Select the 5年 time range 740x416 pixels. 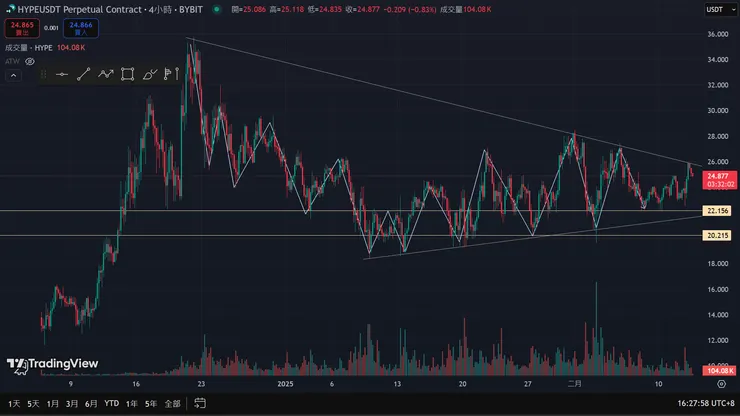pyautogui.click(x=151, y=404)
